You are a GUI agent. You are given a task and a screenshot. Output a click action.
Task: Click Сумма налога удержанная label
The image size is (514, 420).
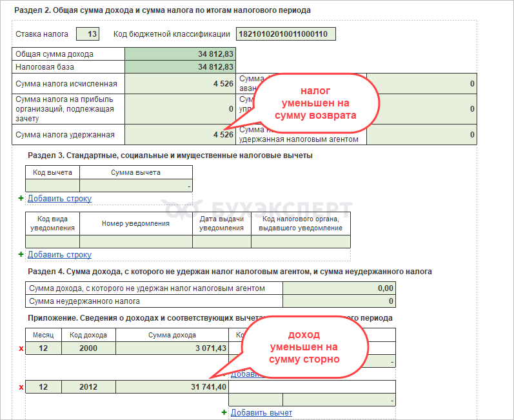pos(65,135)
